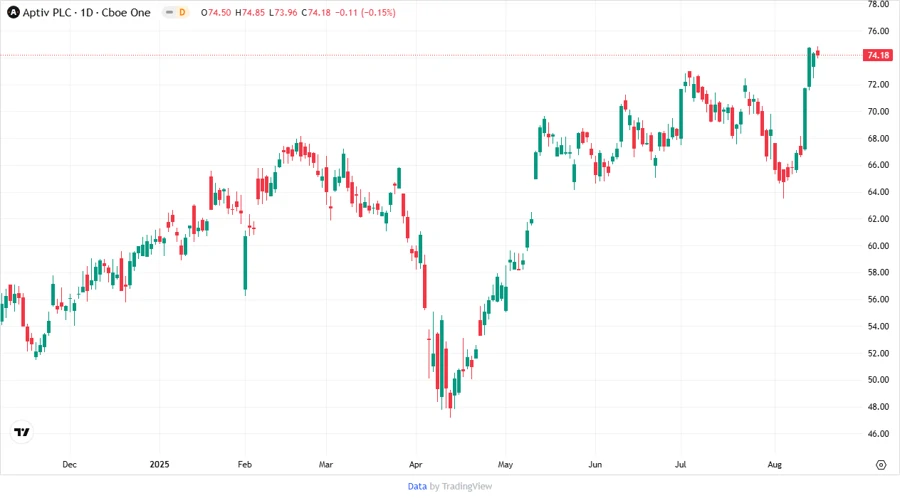Image resolution: width=900 pixels, height=498 pixels.
Task: Click the 2025 label on time axis
Action: 160,464
